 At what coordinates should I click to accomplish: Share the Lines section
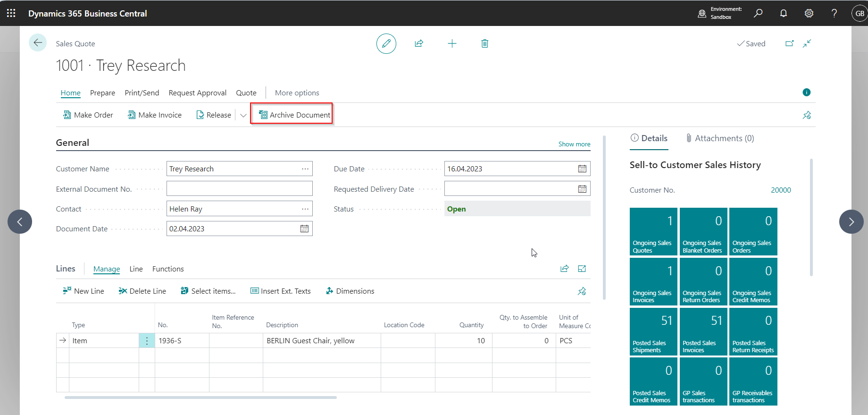[564, 269]
